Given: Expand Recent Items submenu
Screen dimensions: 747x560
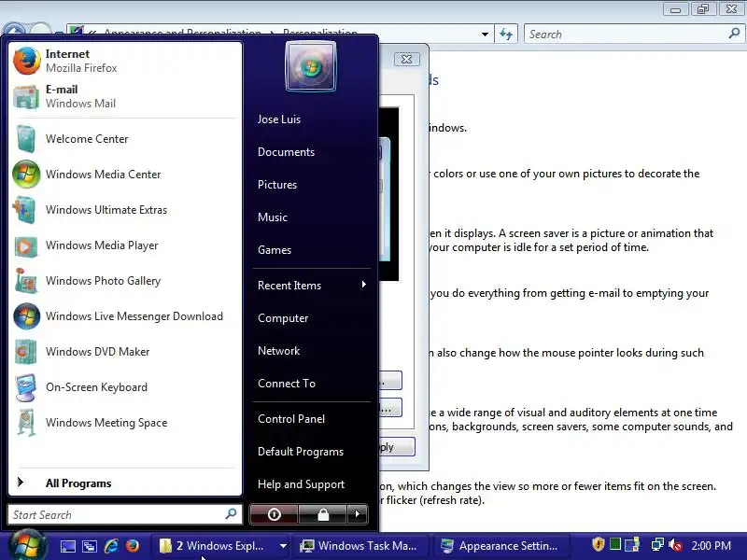Looking at the screenshot, I should coord(311,286).
